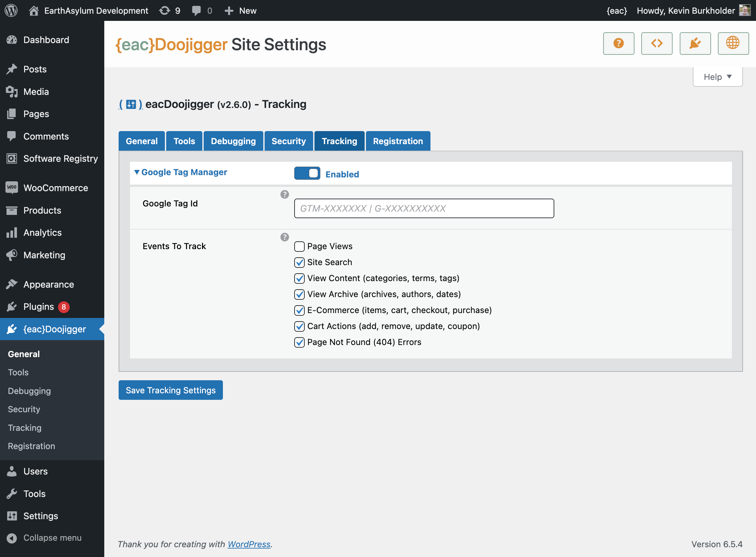Click the Software Registry sidebar icon
756x557 pixels.
[x=12, y=158]
